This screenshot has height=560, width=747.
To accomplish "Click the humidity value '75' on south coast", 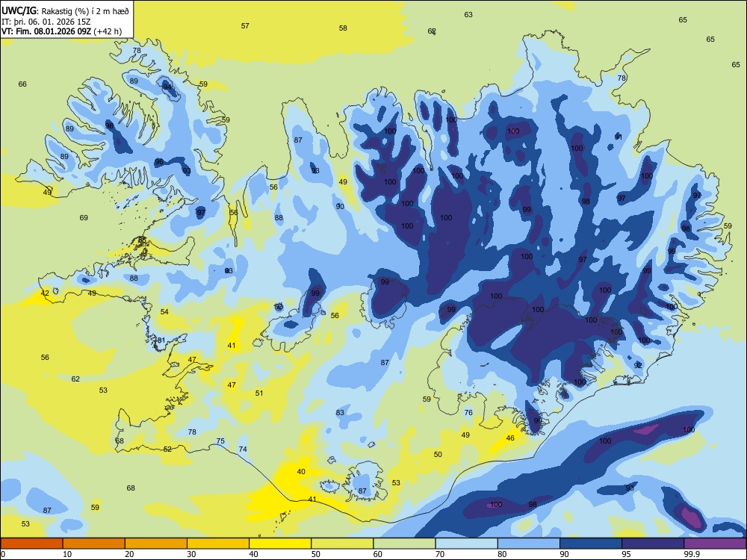I will [x=220, y=441].
